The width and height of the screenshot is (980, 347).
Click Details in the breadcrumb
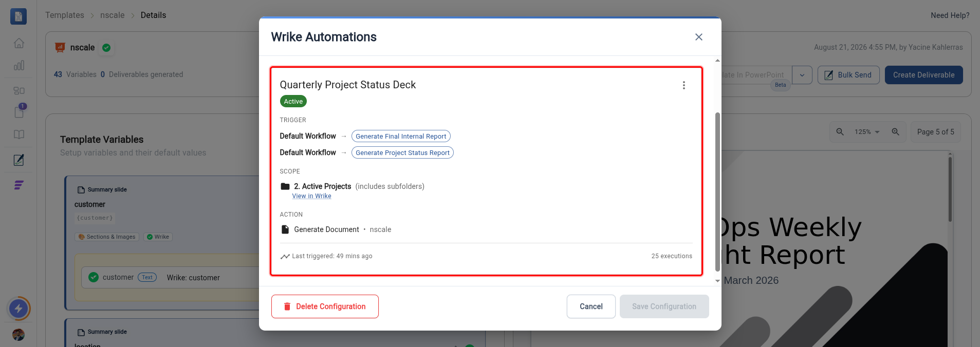(153, 15)
